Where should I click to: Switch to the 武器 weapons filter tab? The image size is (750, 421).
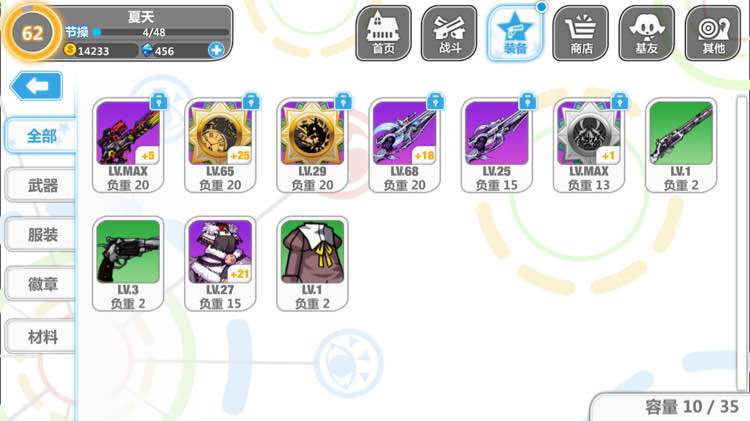[41, 185]
